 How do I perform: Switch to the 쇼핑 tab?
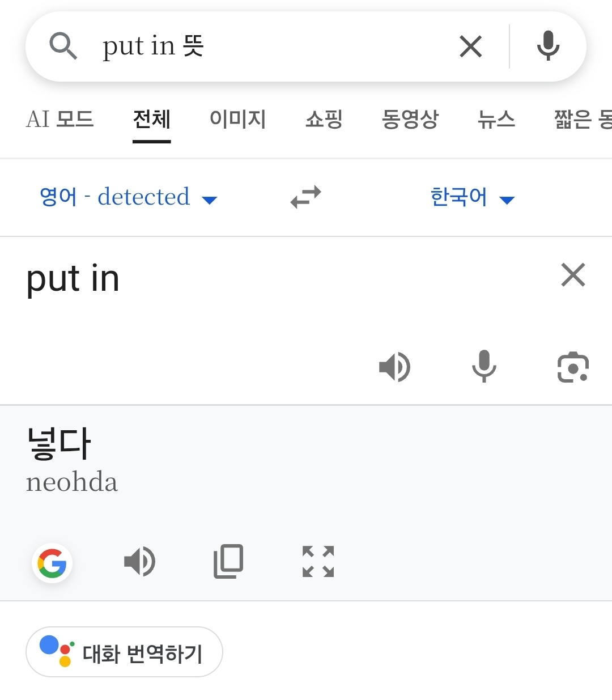click(x=324, y=120)
